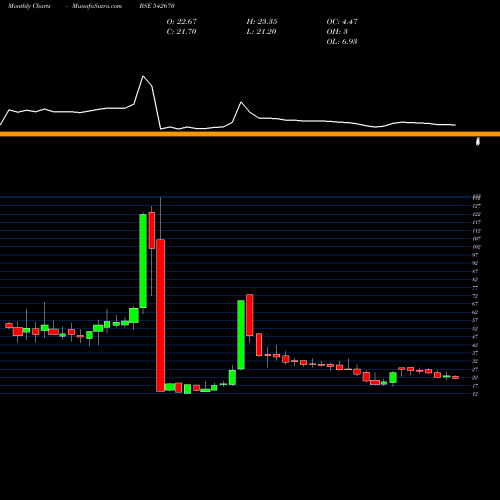The image size is (500, 500).
Task: Click the 'BSE 542670' symbol text
Action: click(x=157, y=6)
